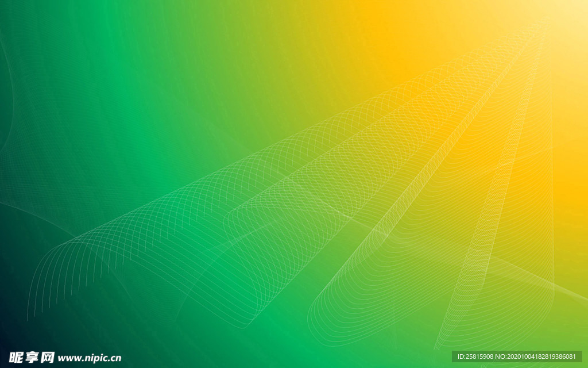Click the narrow rightmost mesh ribbon
Screen dimensions: 588x368
[x=488, y=230]
